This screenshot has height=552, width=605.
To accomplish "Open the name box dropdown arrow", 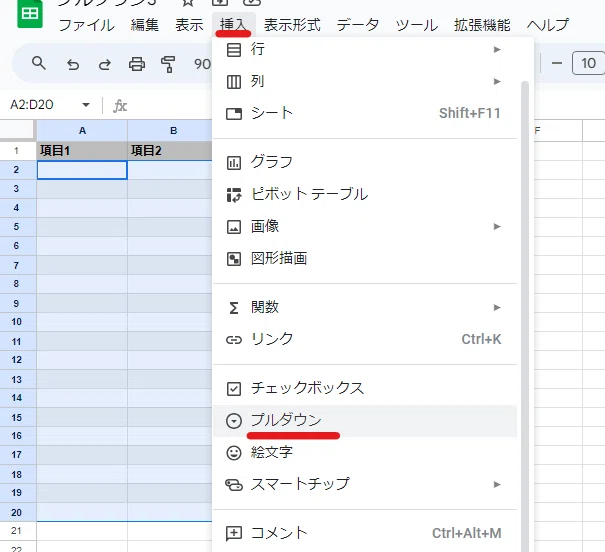I will (x=86, y=105).
